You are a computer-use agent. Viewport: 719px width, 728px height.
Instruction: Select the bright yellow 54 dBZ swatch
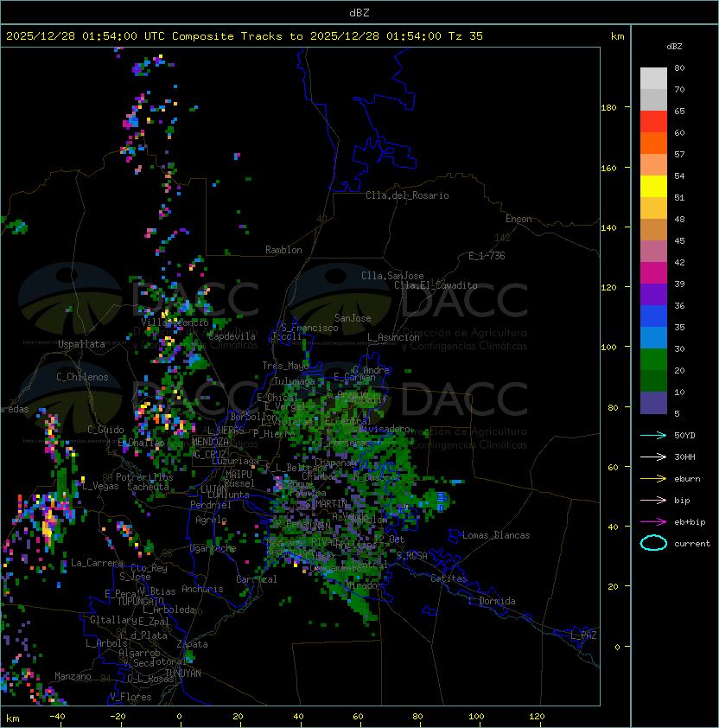pos(653,186)
